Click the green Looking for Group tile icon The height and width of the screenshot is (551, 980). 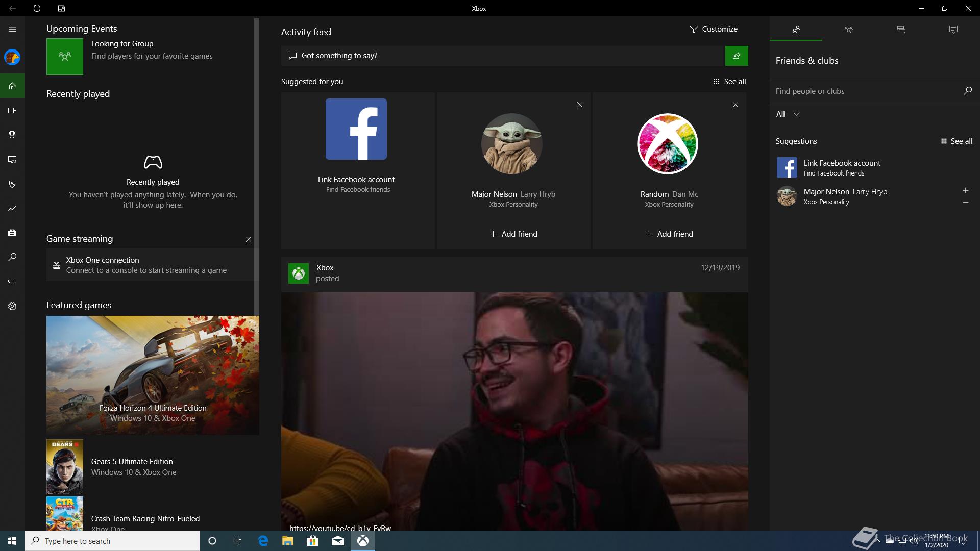tap(65, 57)
